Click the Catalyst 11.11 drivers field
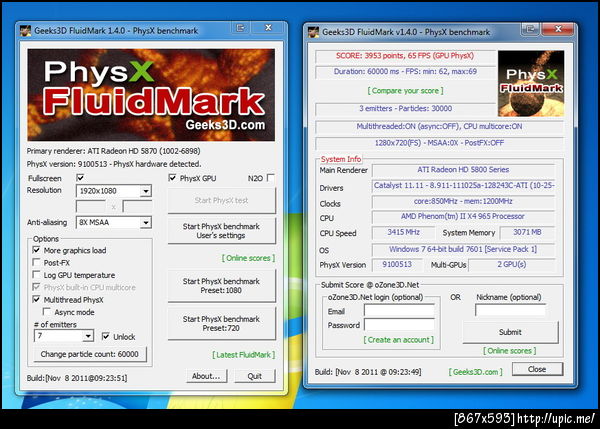 click(463, 186)
